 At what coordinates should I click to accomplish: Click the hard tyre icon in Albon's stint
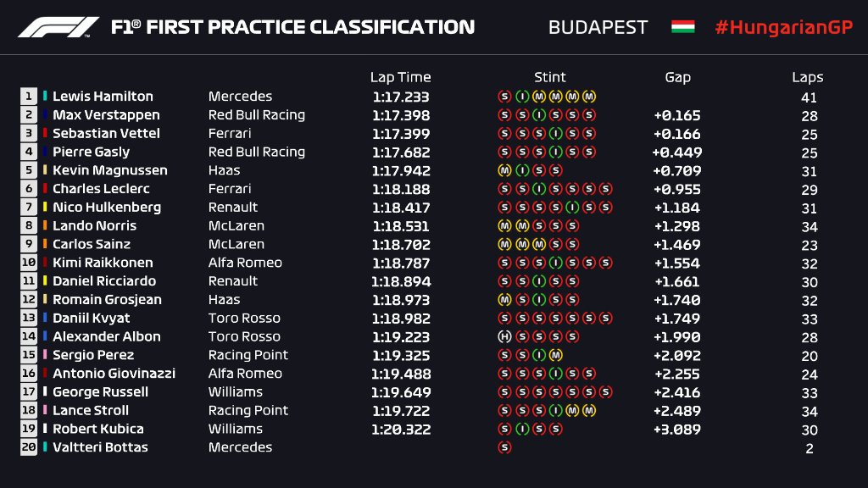[504, 336]
